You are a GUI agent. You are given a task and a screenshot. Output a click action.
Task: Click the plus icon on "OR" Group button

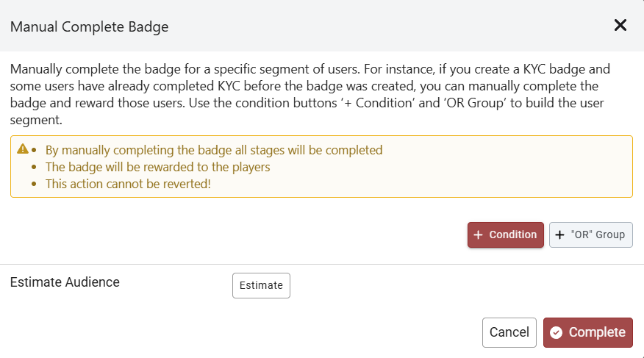coord(560,235)
